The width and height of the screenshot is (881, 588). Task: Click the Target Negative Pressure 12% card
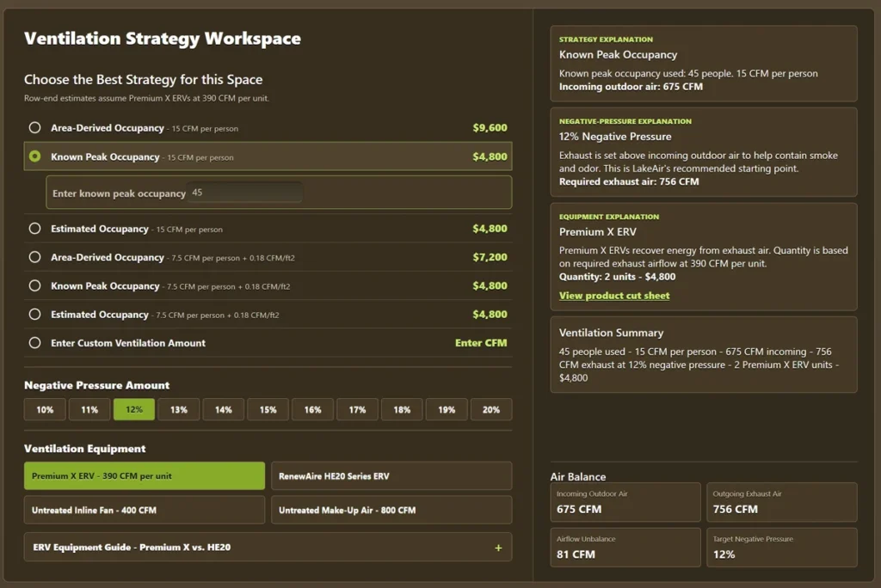(781, 547)
